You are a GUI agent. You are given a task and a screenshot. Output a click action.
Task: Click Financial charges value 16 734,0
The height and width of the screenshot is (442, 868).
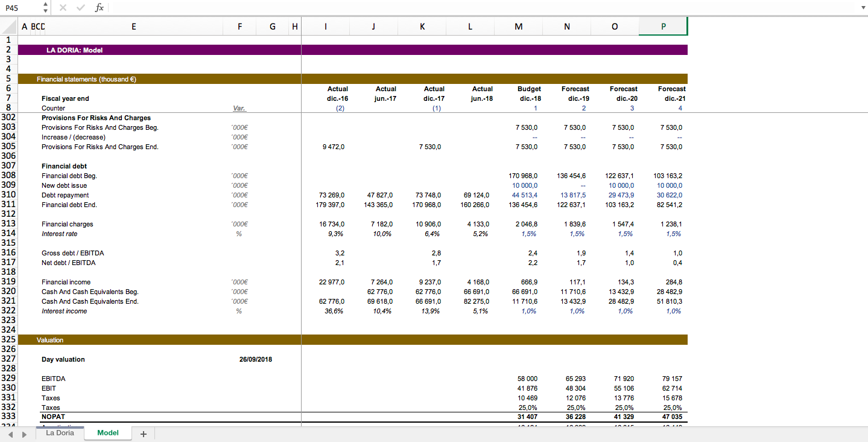coord(332,224)
